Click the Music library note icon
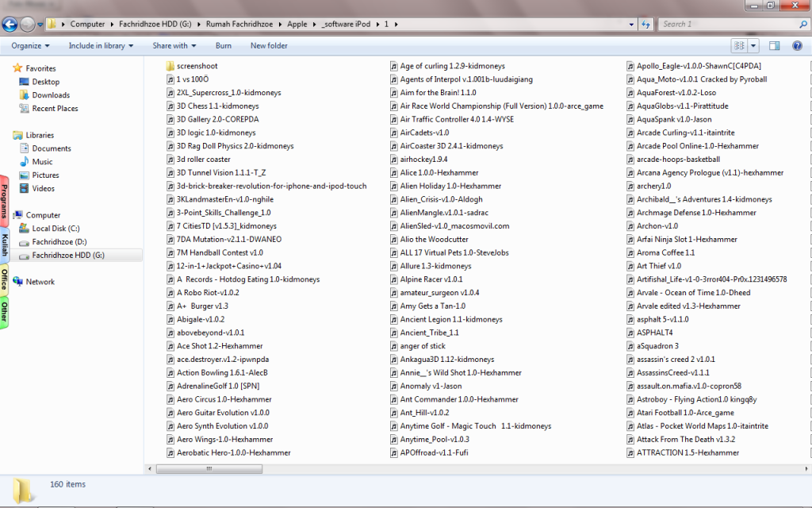This screenshot has width=812, height=508. [24, 162]
